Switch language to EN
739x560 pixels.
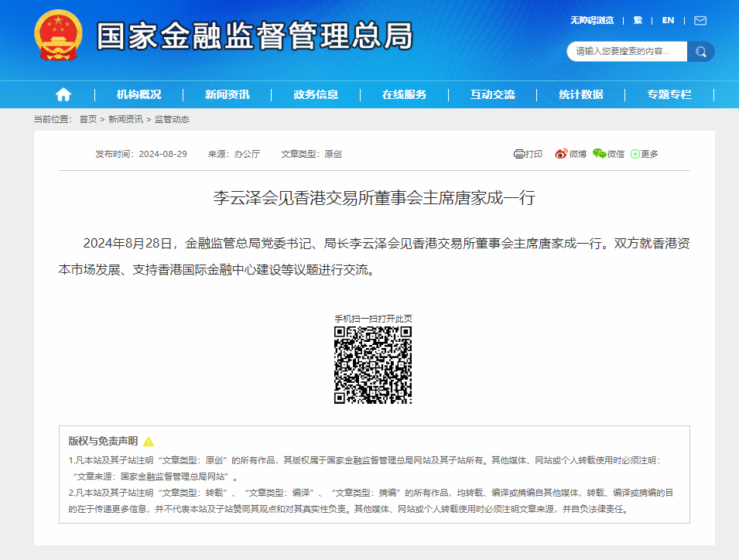coord(668,20)
